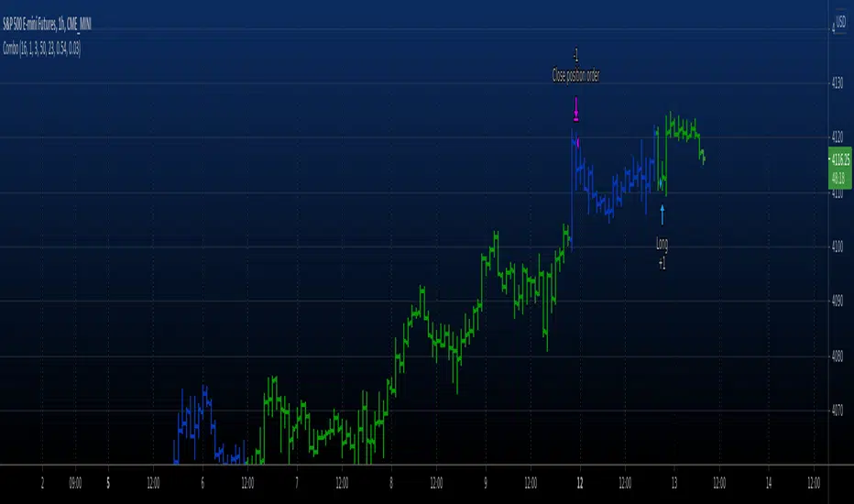The image size is (854, 504).
Task: Click the date 6 on time axis
Action: pyautogui.click(x=203, y=483)
